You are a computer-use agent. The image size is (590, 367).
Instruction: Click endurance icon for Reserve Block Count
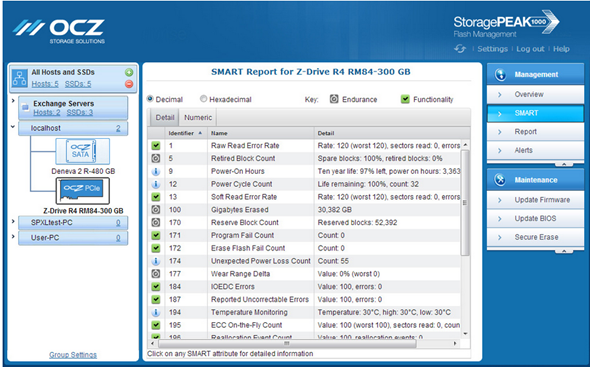[156, 222]
